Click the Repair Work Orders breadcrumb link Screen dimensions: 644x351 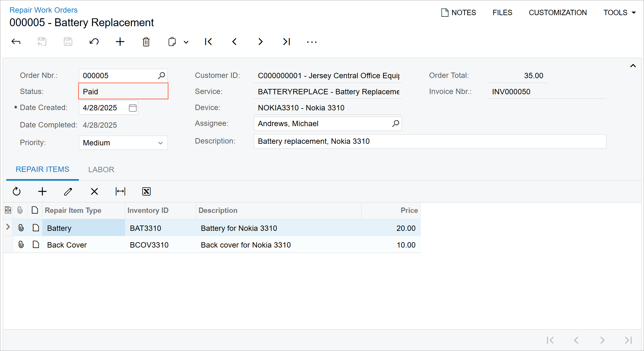43,10
